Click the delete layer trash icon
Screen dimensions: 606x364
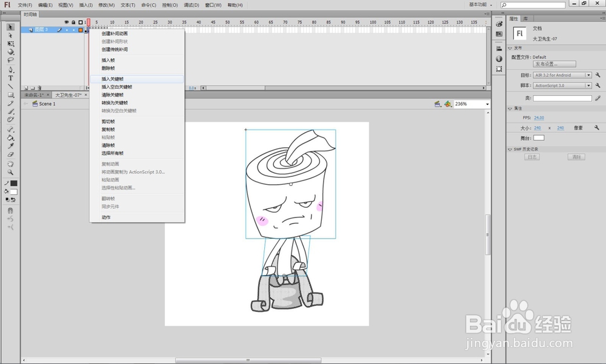pyautogui.click(x=39, y=88)
